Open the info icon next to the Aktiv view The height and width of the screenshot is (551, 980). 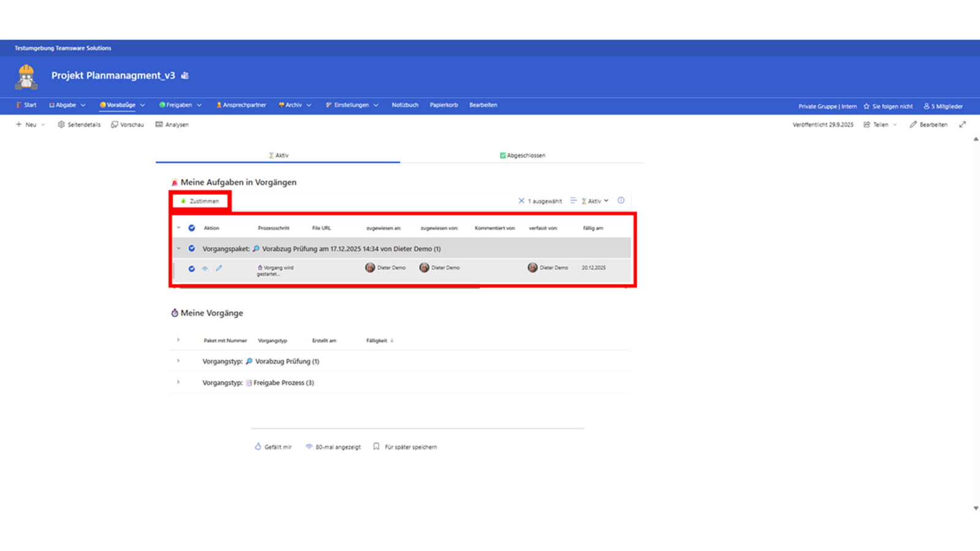coord(620,200)
